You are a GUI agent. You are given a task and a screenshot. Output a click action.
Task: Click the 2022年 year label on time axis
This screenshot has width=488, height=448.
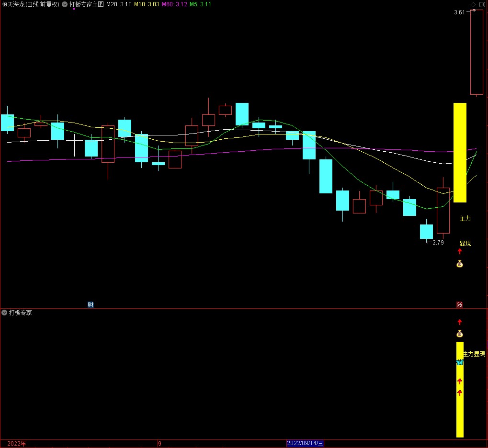click(17, 443)
